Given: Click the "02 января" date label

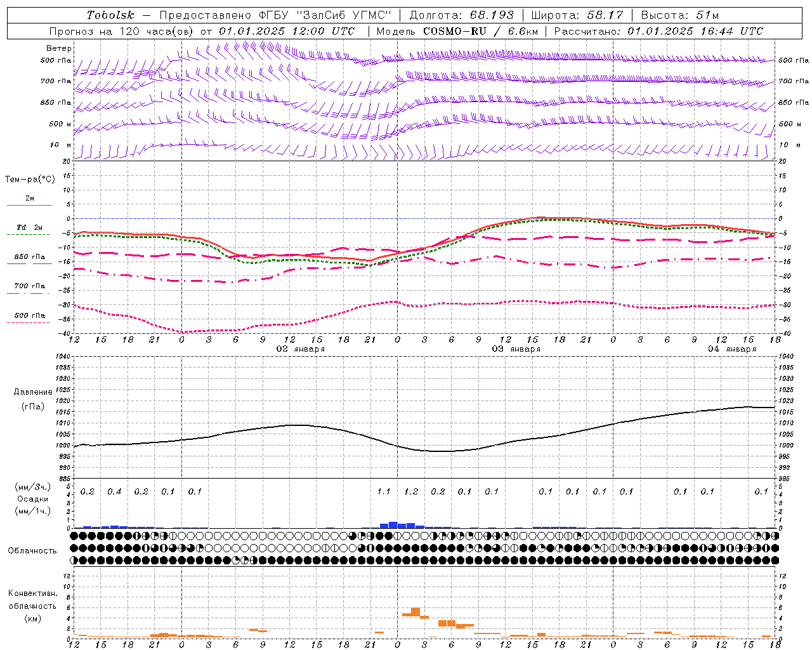Looking at the screenshot, I should click(x=301, y=349).
